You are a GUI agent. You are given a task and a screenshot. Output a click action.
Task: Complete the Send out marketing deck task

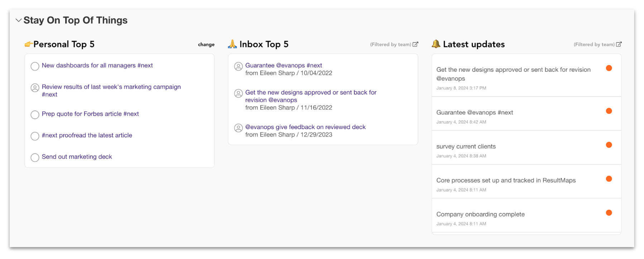tap(35, 158)
